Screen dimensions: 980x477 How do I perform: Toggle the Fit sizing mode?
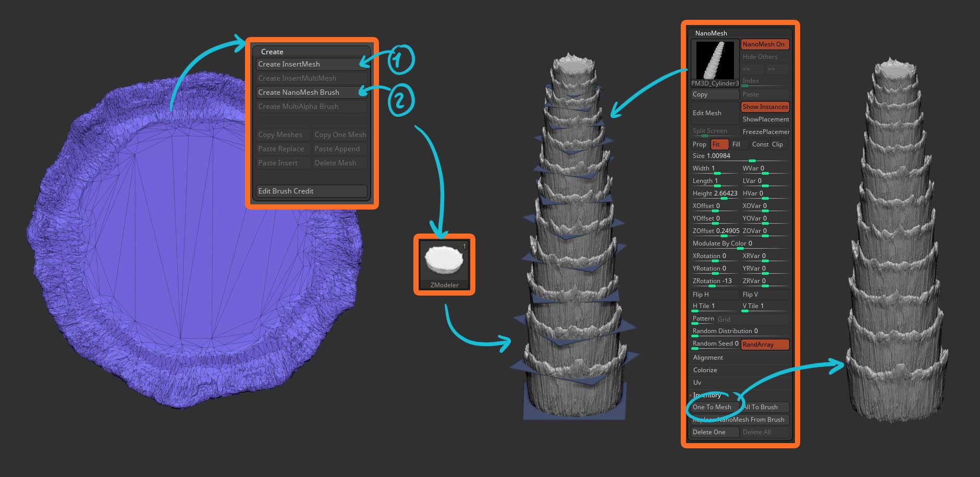click(x=719, y=144)
